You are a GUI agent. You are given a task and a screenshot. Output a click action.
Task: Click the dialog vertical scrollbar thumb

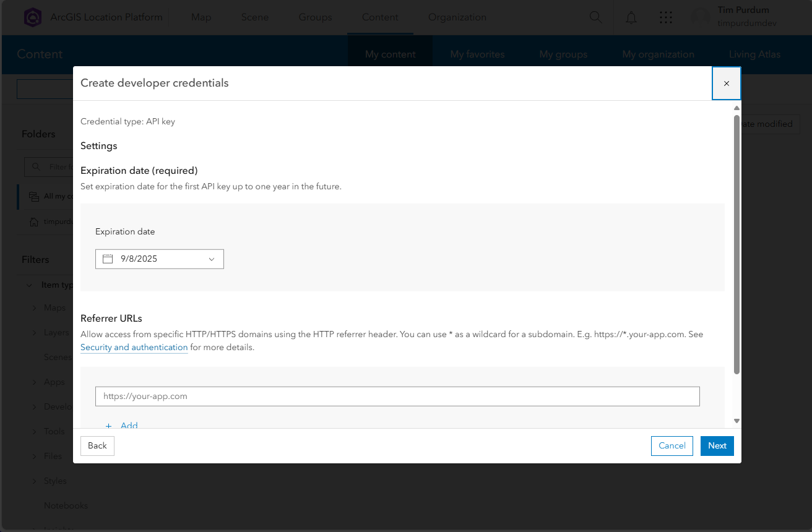click(736, 244)
